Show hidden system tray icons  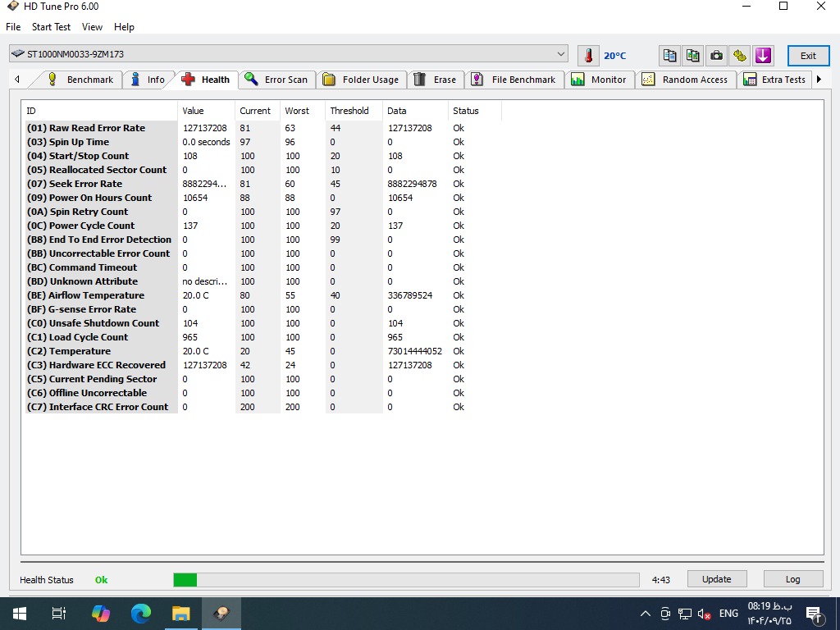tap(646, 614)
